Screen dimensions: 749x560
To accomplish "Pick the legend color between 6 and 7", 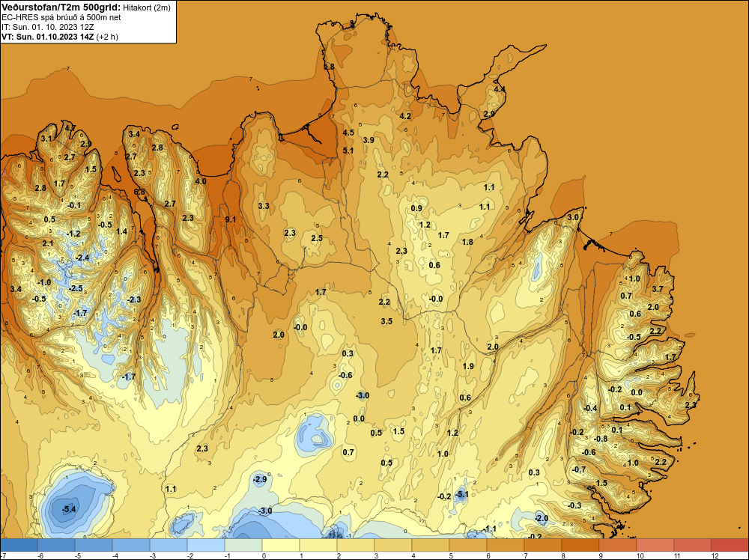I will pos(506,545).
